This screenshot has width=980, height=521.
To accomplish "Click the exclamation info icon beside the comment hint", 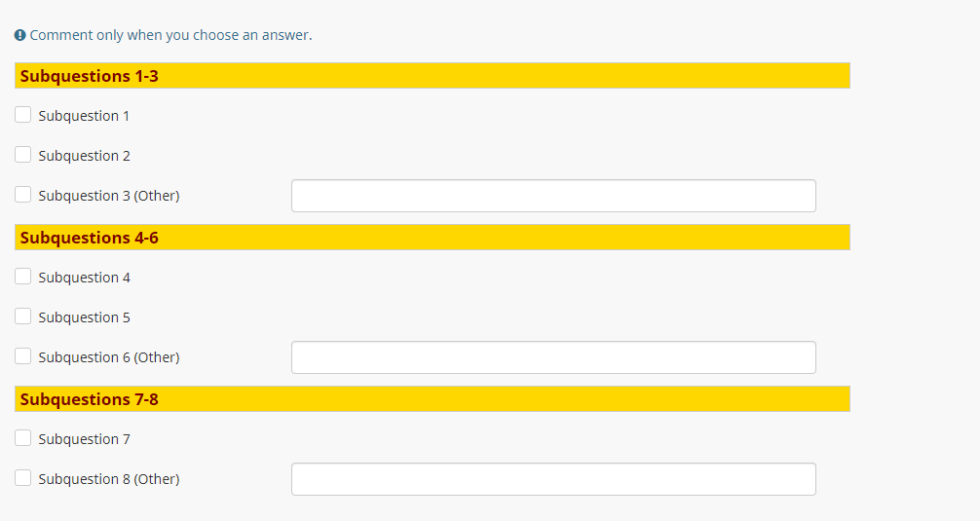I will pyautogui.click(x=19, y=35).
